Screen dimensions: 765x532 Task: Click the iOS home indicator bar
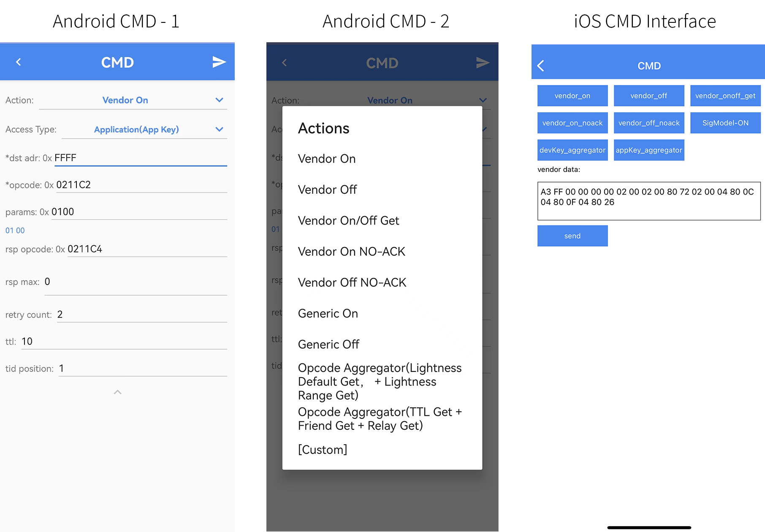(x=649, y=527)
